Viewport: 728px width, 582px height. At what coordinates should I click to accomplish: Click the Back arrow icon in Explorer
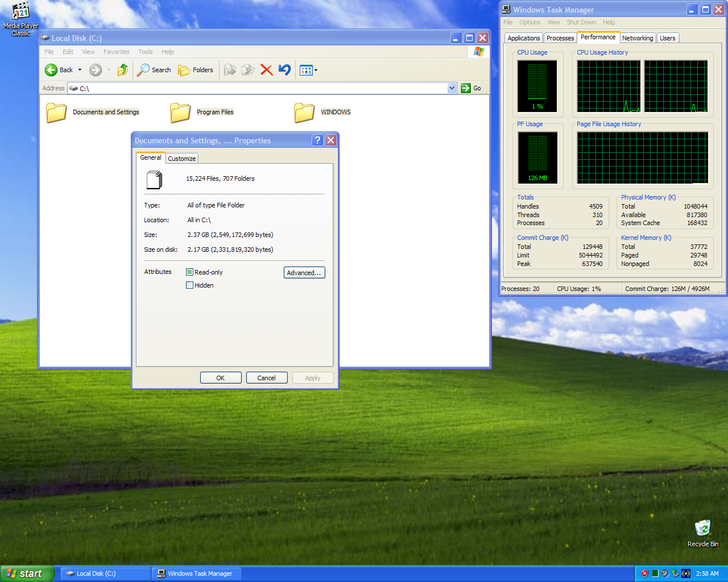51,70
